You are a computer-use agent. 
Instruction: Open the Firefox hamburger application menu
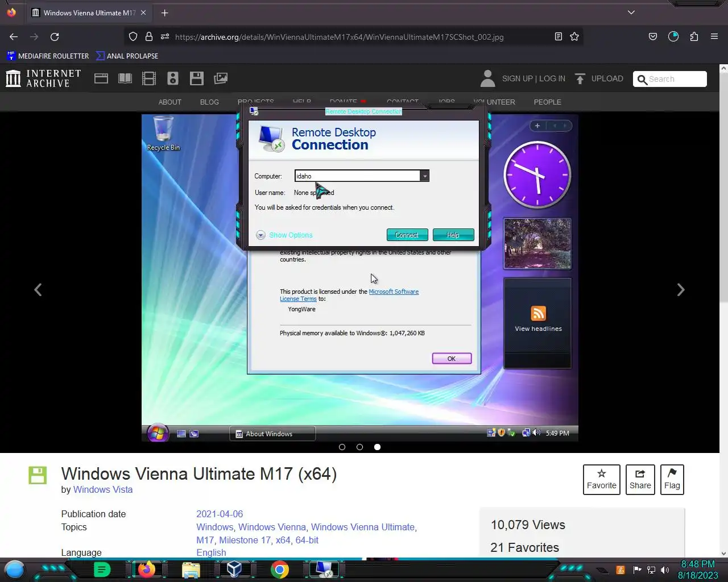[x=714, y=36]
